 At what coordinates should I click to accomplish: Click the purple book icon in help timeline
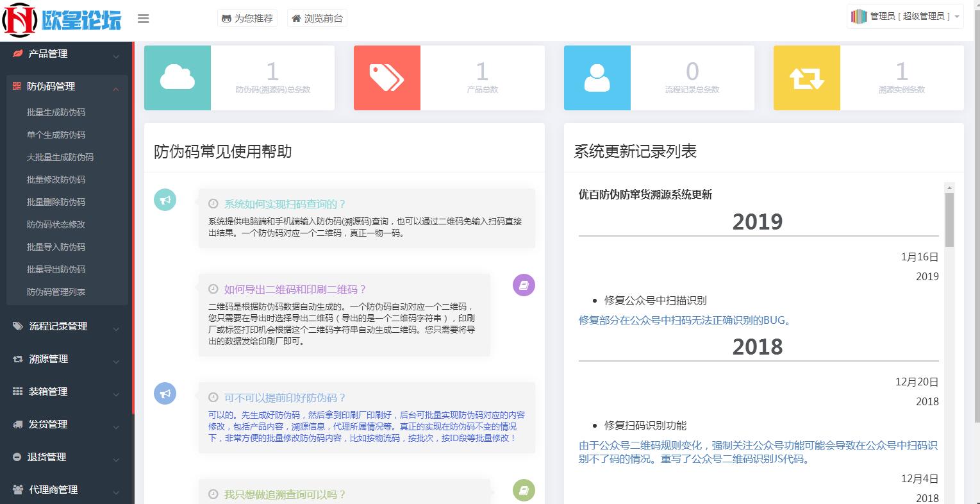coord(524,285)
